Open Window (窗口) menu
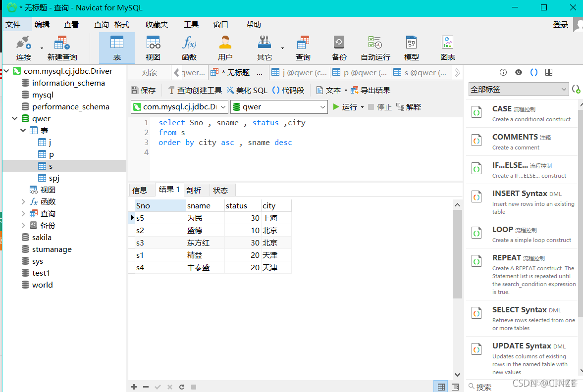This screenshot has height=392, width=583. click(220, 25)
